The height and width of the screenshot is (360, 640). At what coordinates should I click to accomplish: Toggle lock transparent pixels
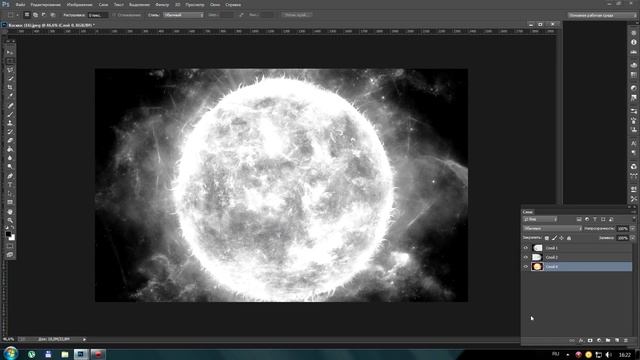(547, 238)
